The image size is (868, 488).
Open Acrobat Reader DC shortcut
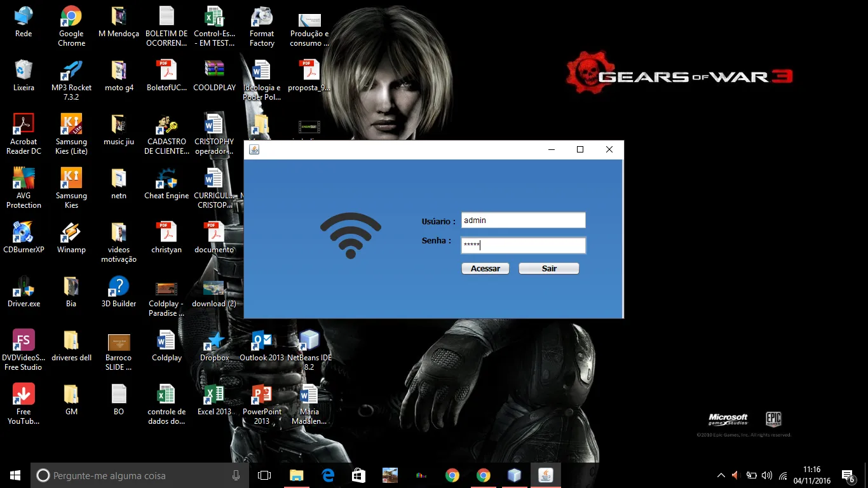click(x=24, y=133)
